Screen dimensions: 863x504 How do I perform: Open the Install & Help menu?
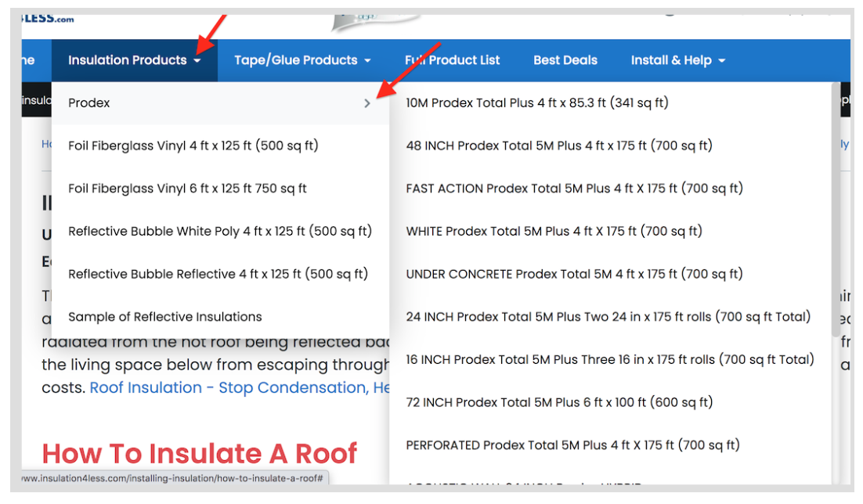[678, 60]
